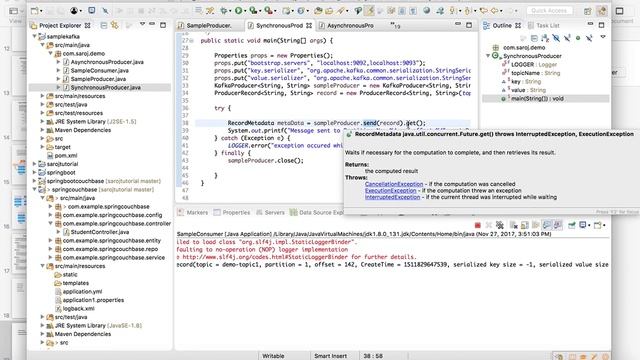Navigate Back with the yellow left arrow
Viewport: 640px width, 360px height.
pos(494,11)
